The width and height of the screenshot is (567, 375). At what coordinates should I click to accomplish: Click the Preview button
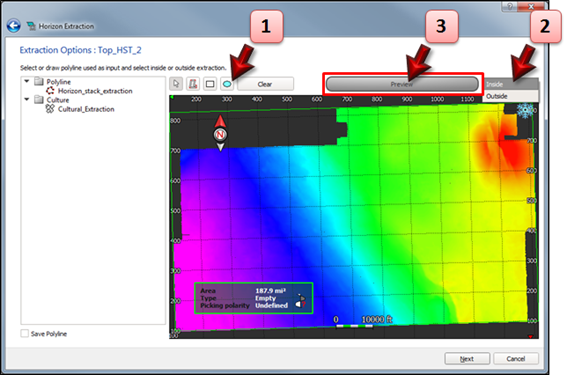(x=402, y=84)
